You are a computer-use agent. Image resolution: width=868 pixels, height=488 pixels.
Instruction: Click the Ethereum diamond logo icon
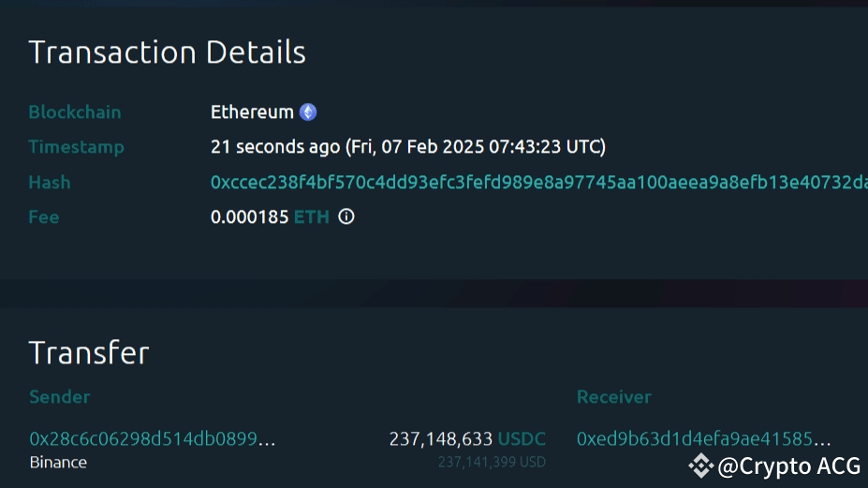click(308, 112)
